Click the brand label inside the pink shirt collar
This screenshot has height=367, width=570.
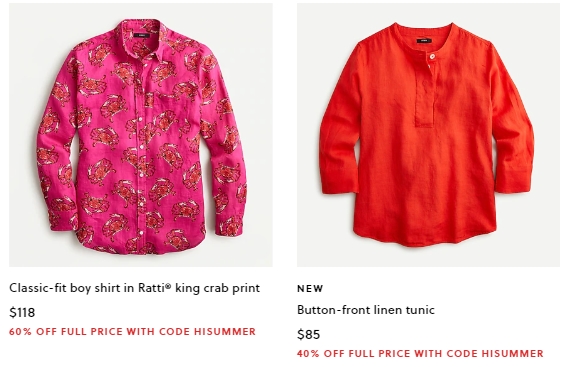click(x=142, y=36)
